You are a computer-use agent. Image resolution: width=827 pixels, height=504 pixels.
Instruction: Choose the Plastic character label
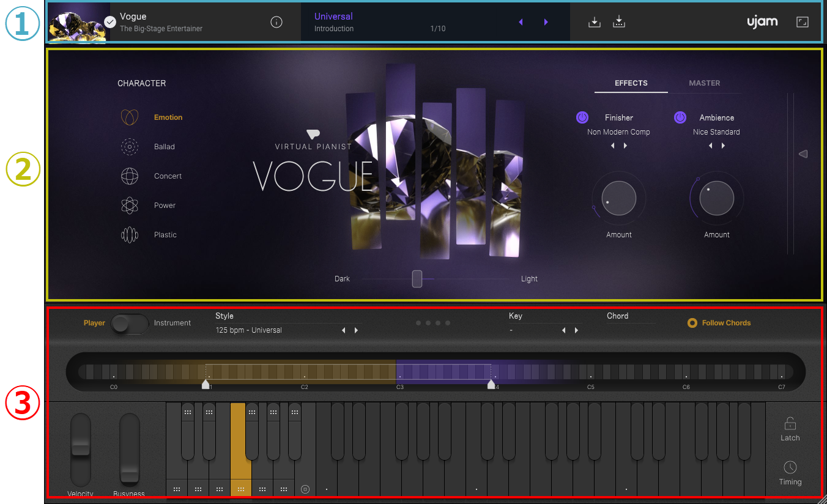[x=166, y=235]
